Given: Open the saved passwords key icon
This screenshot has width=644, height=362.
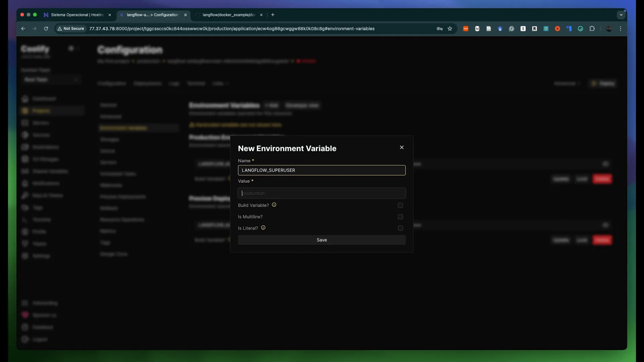Looking at the screenshot, I should click(x=439, y=29).
